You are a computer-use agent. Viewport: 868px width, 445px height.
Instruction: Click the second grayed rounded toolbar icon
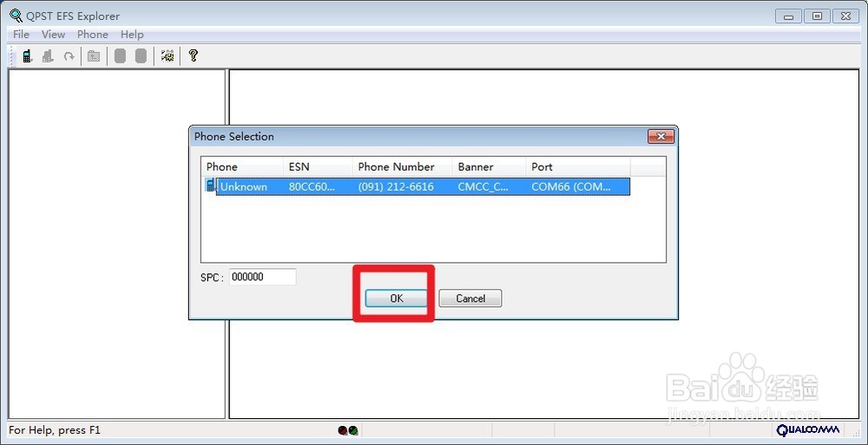141,56
